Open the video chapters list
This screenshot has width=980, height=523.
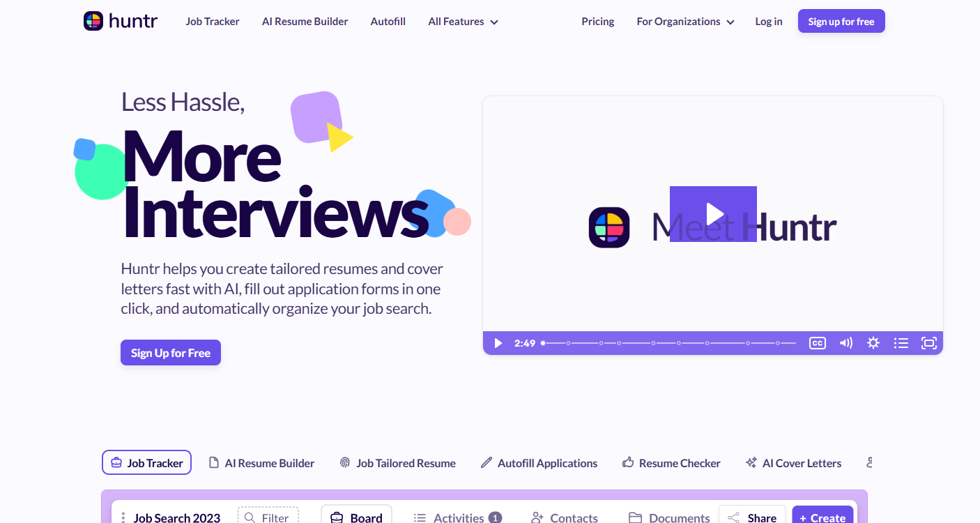(901, 343)
